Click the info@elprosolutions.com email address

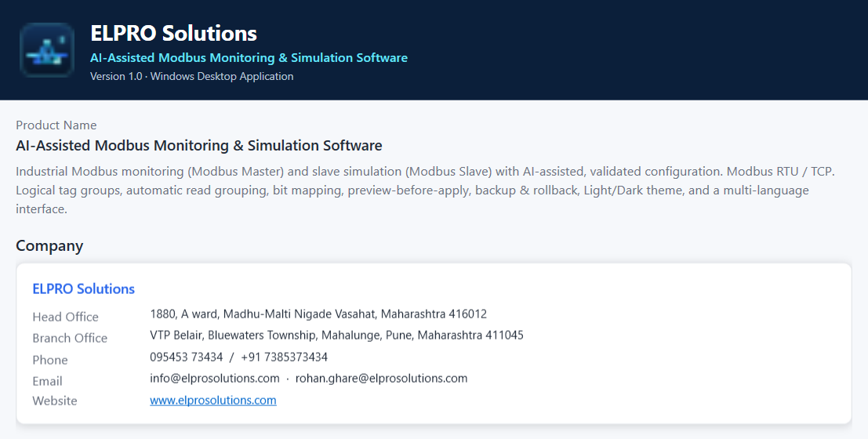pyautogui.click(x=215, y=378)
